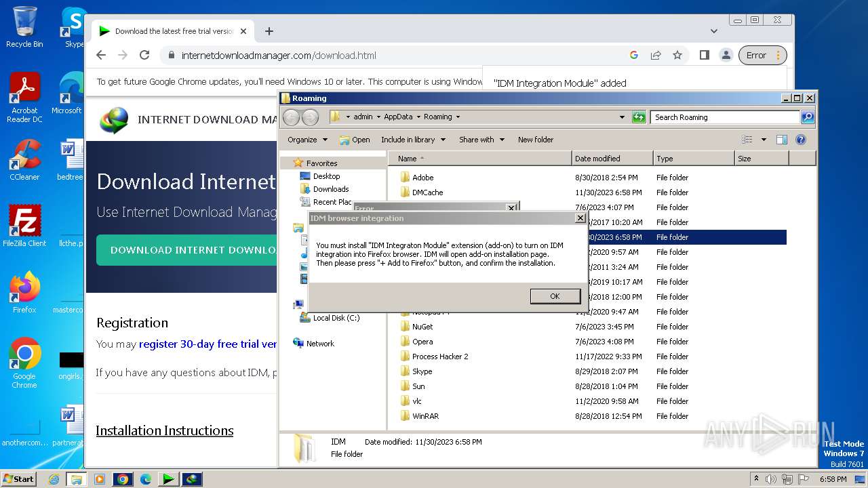868x488 pixels.
Task: Toggle the preview pane icon
Action: pos(782,140)
